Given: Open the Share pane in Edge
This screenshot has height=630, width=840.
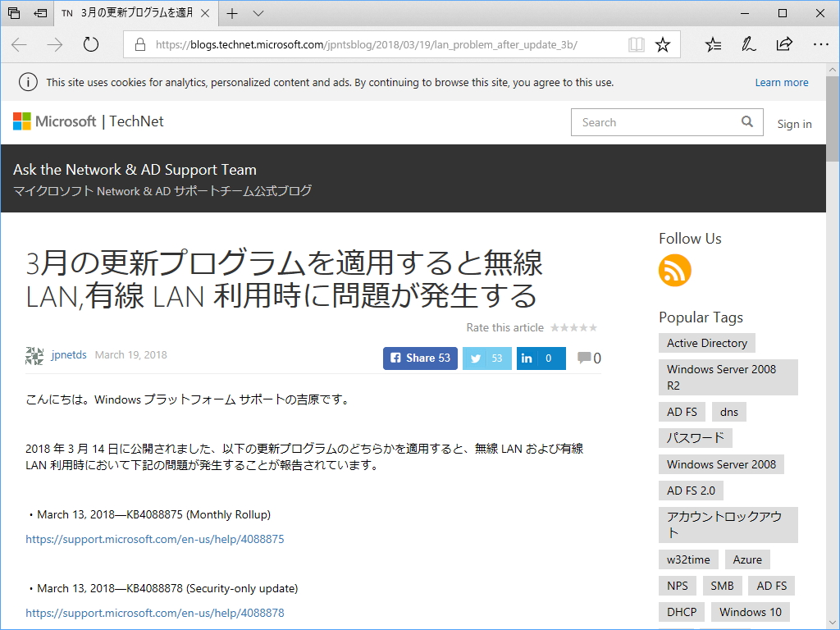Looking at the screenshot, I should pos(783,44).
